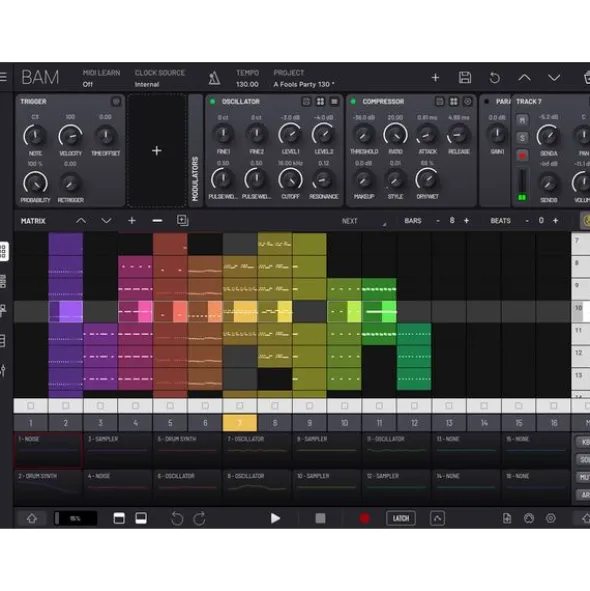Increase BARS value

tap(466, 221)
